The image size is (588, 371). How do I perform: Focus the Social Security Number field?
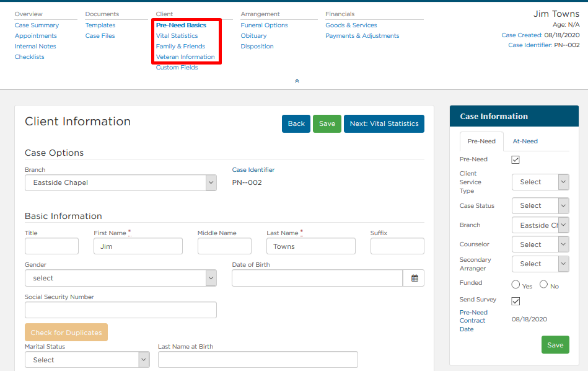(121, 310)
